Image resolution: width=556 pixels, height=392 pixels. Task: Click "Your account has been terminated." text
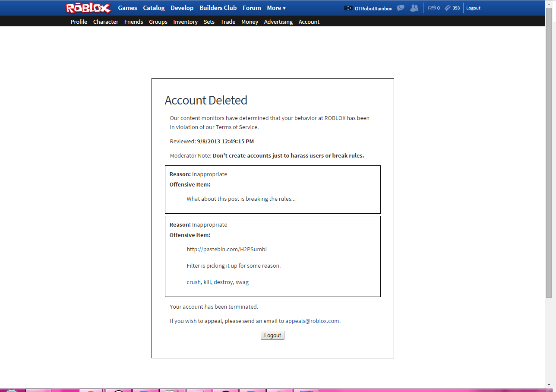coord(214,307)
